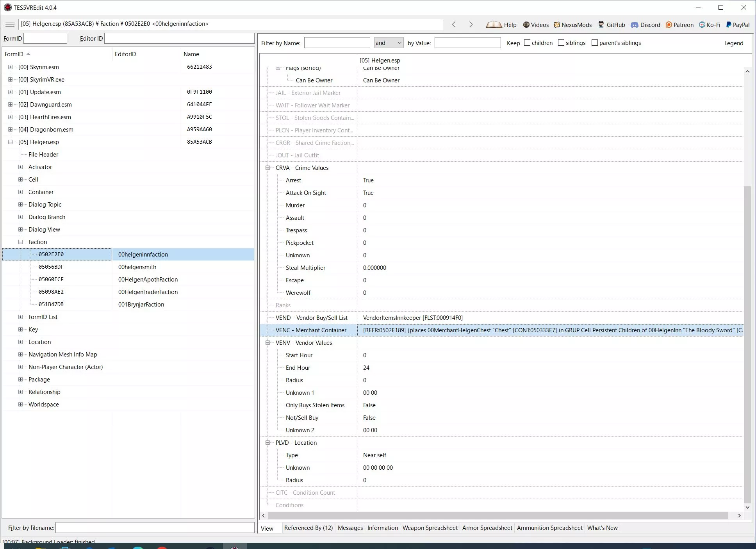Image resolution: width=756 pixels, height=549 pixels.
Task: Click into the FormID search field
Action: tap(45, 38)
